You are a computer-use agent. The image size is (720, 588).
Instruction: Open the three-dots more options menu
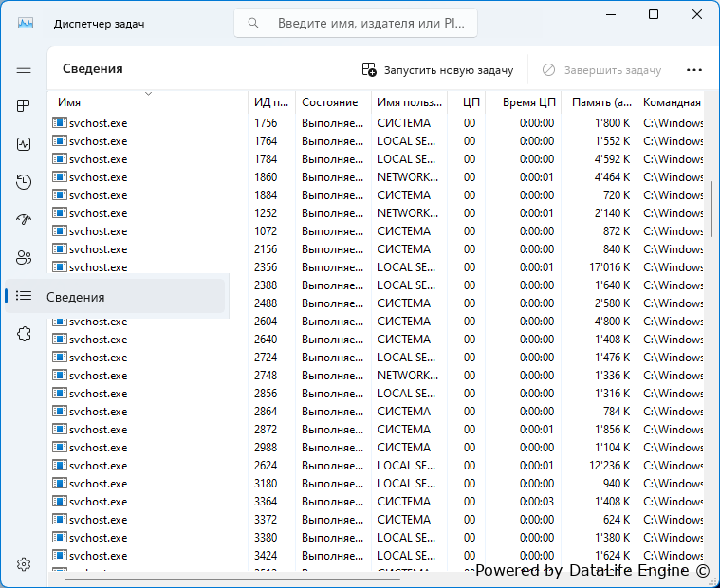click(x=693, y=70)
